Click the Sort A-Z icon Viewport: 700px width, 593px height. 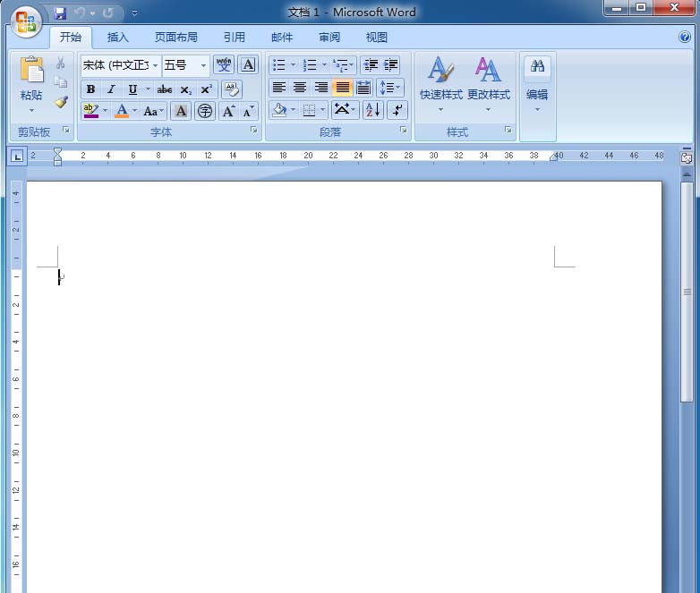click(372, 110)
